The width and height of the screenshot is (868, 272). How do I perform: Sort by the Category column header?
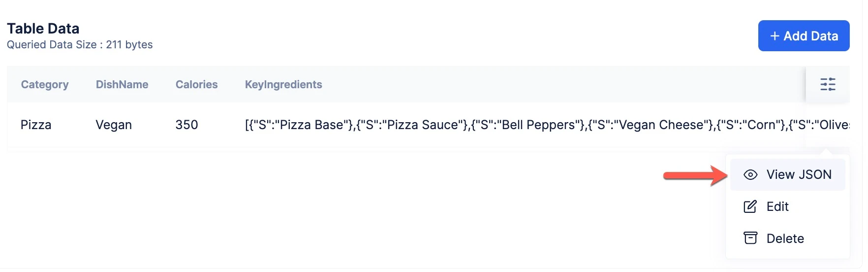coord(45,85)
